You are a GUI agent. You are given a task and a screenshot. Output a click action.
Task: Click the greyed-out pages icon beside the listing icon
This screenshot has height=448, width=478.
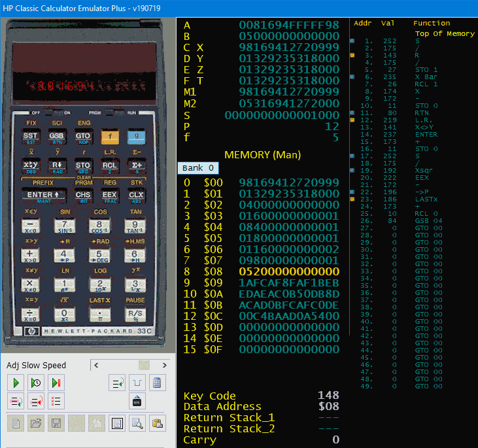pyautogui.click(x=97, y=423)
